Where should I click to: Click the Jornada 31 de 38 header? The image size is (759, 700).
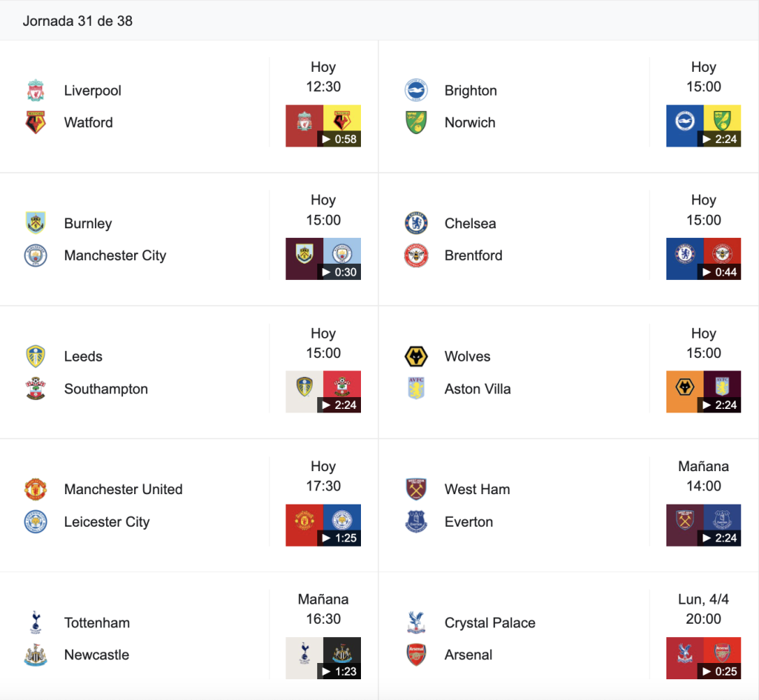[77, 21]
